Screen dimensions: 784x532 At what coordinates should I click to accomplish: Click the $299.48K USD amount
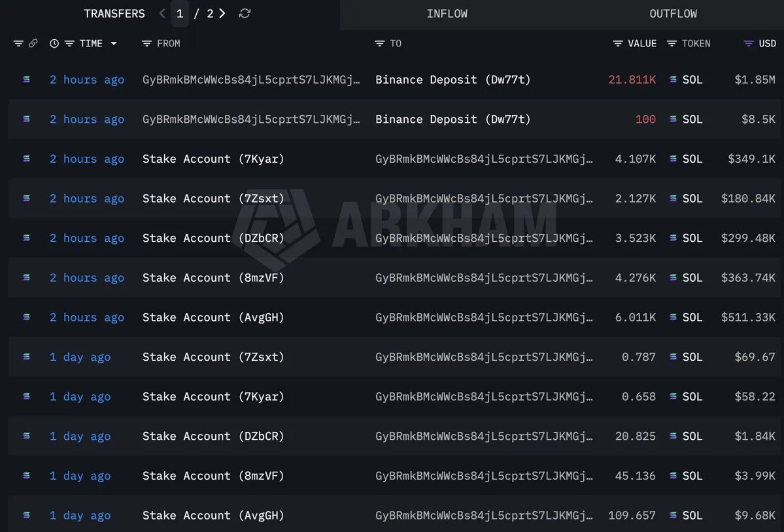pos(748,238)
